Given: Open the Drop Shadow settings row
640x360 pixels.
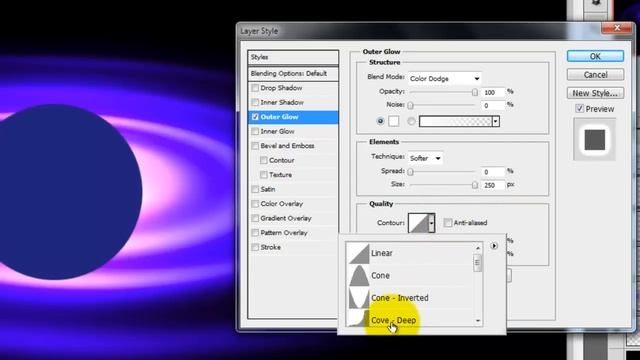Looking at the screenshot, I should pos(293,88).
